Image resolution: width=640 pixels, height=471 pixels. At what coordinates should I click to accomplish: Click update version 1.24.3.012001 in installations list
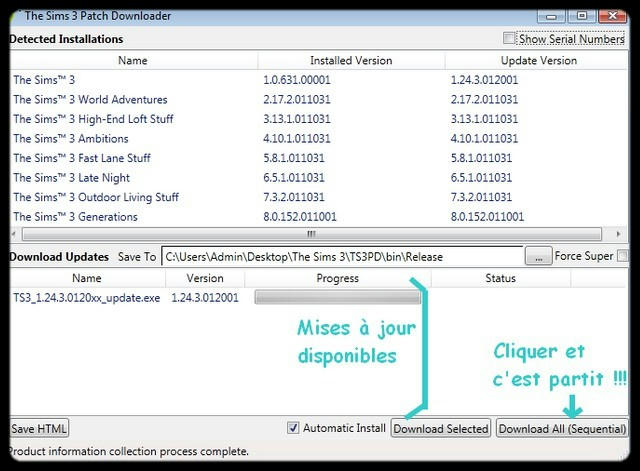(484, 80)
